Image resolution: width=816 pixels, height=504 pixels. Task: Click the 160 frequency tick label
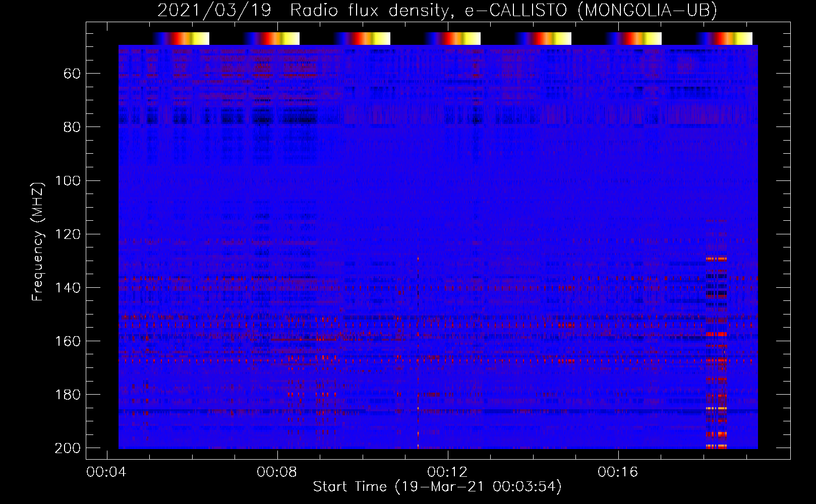point(68,341)
